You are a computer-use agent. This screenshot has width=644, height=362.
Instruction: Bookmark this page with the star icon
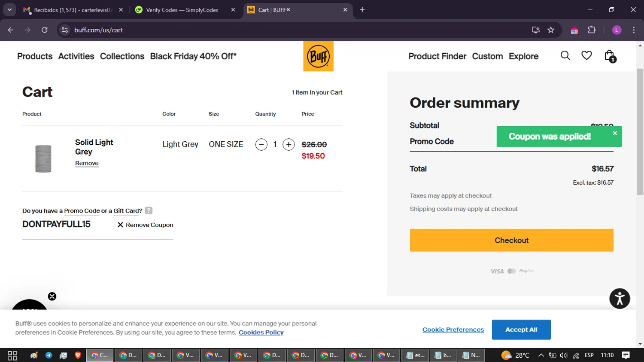pos(551,30)
